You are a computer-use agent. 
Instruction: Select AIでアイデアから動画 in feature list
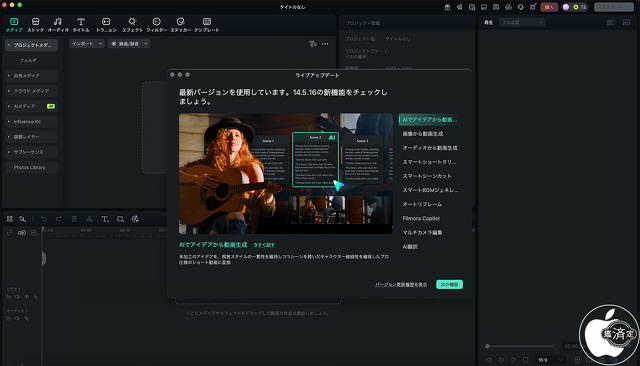pyautogui.click(x=429, y=120)
